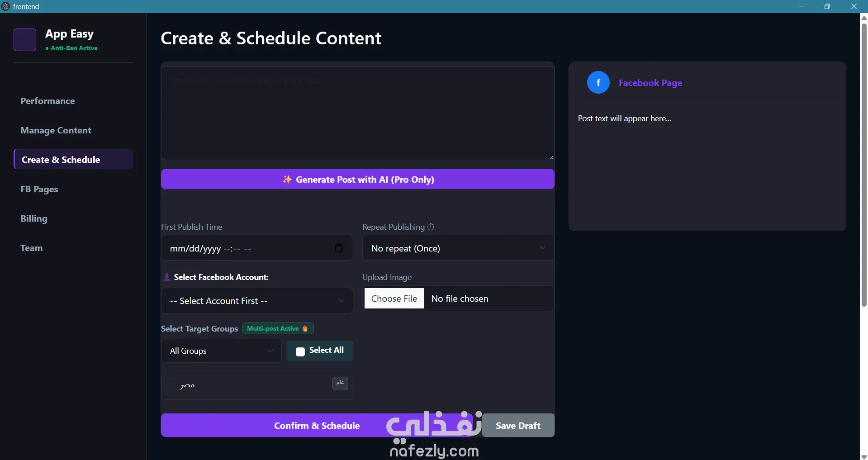Minimize the frontend window

[801, 6]
